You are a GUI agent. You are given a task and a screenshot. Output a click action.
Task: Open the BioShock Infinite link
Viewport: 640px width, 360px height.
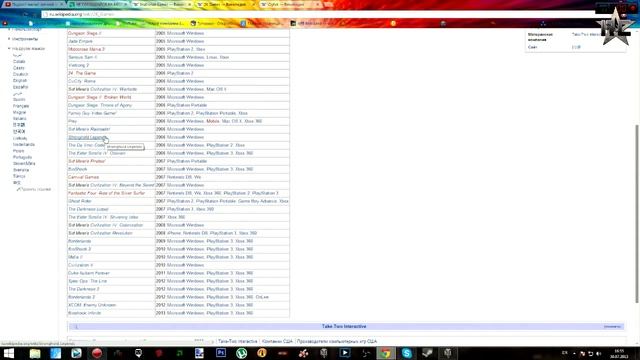[x=84, y=313]
